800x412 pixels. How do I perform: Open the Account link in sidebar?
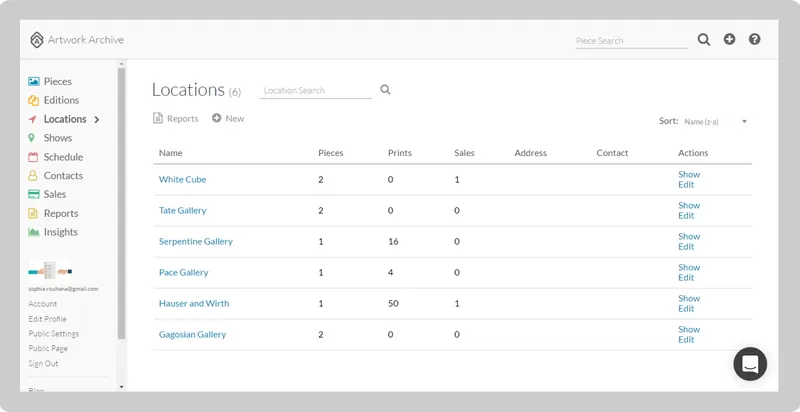43,304
